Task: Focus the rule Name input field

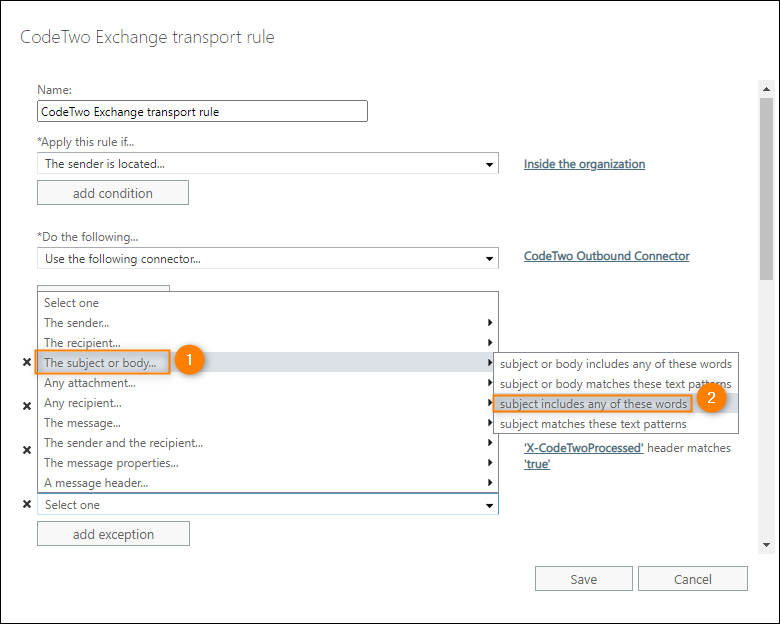Action: [x=202, y=111]
